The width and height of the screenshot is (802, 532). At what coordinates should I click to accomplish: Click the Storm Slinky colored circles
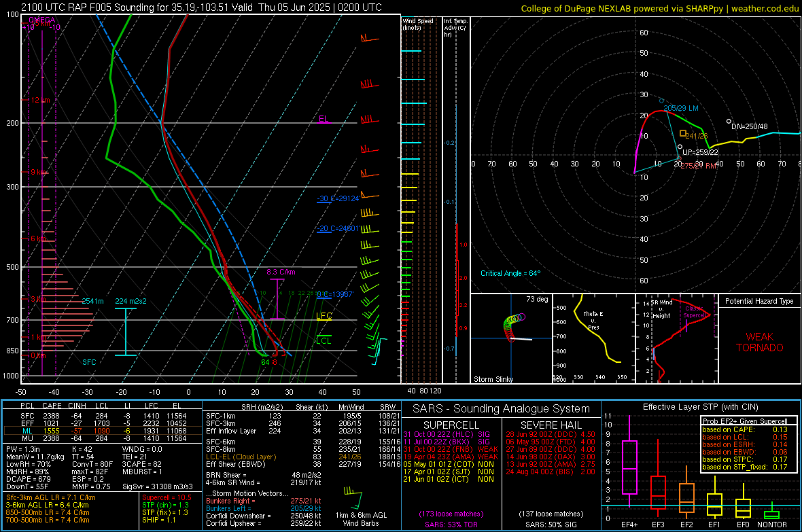514,326
